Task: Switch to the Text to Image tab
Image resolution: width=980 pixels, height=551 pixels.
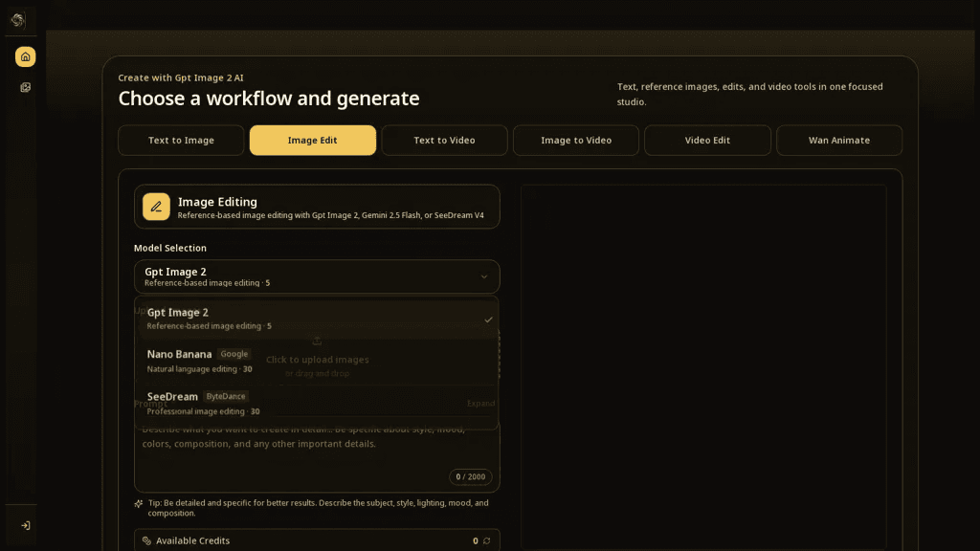Action: tap(181, 140)
